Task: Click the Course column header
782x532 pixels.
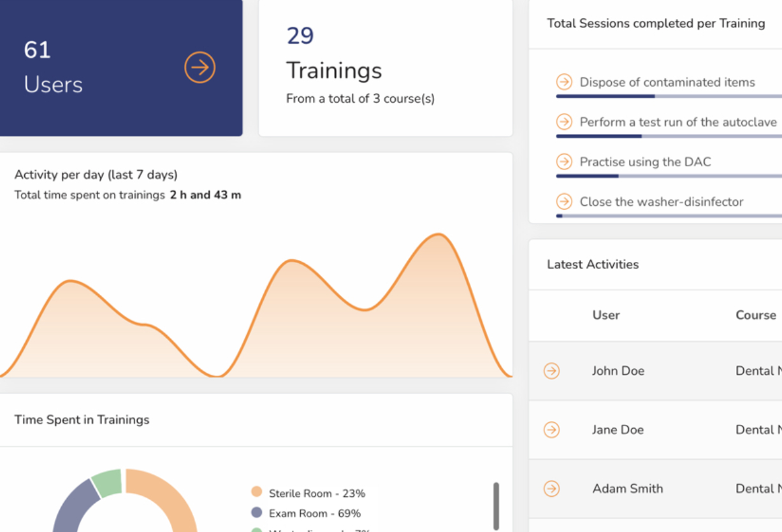Action: [756, 315]
